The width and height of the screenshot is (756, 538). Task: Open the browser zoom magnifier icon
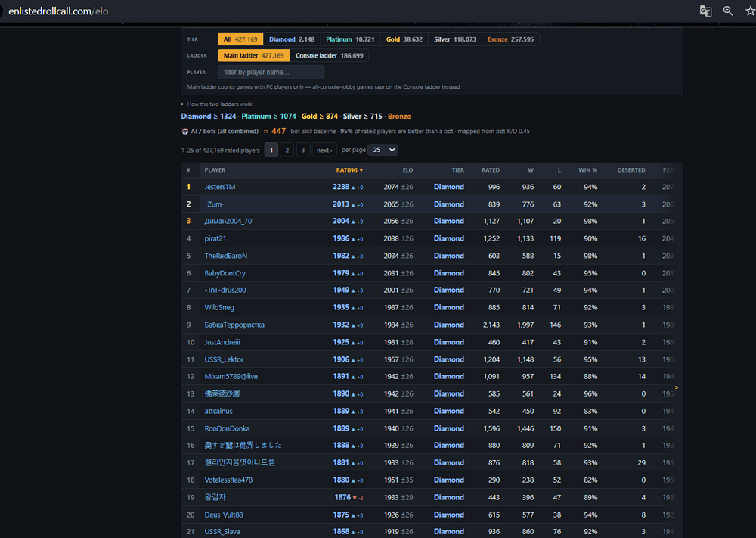(x=728, y=11)
